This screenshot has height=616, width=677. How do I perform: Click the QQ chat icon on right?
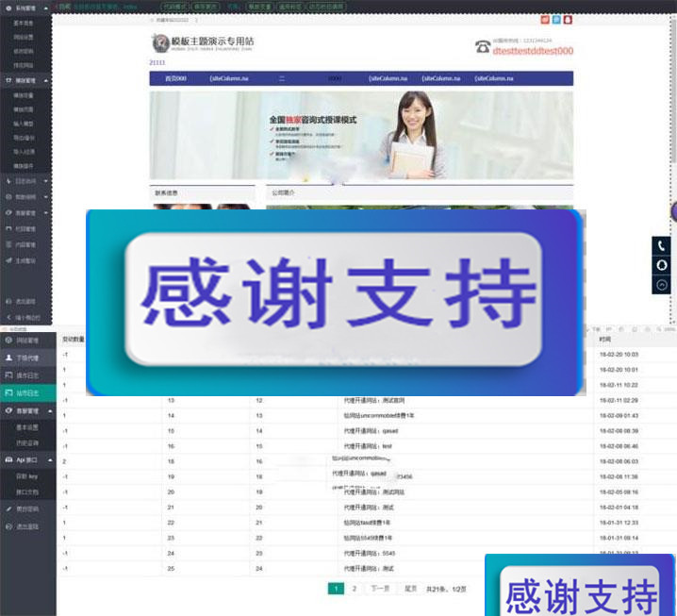coord(662,265)
